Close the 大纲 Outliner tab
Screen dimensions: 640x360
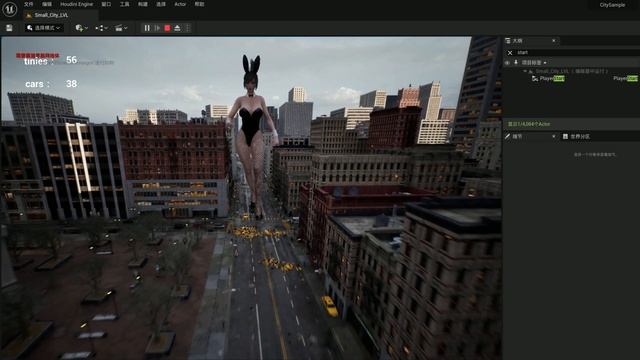pos(553,41)
